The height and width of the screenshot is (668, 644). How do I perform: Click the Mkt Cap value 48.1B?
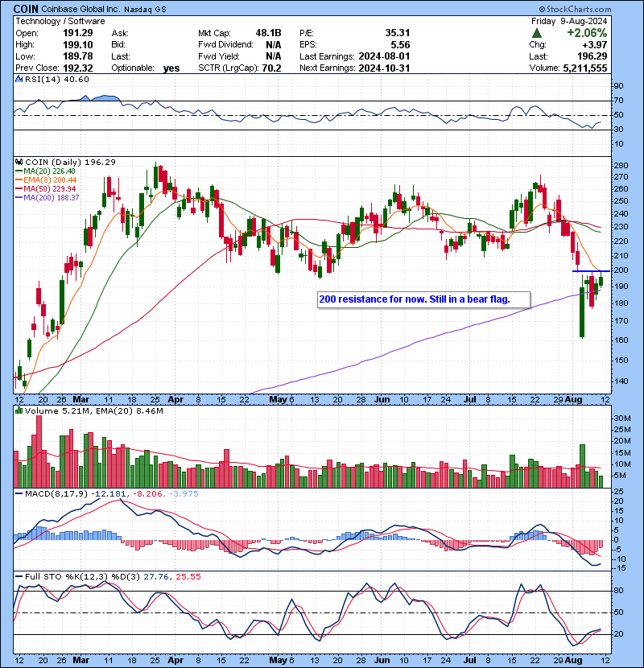269,33
